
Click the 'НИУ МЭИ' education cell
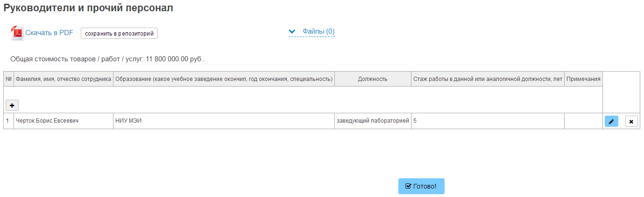pyautogui.click(x=128, y=121)
